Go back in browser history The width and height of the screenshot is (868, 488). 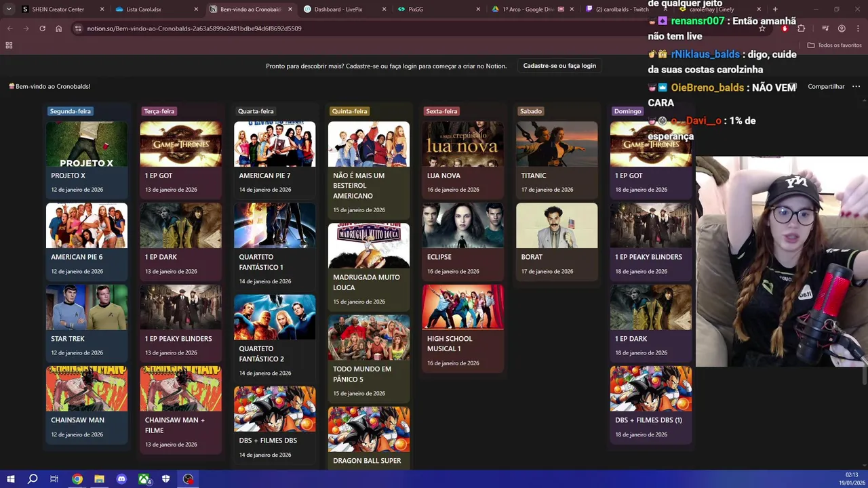coord(9,28)
